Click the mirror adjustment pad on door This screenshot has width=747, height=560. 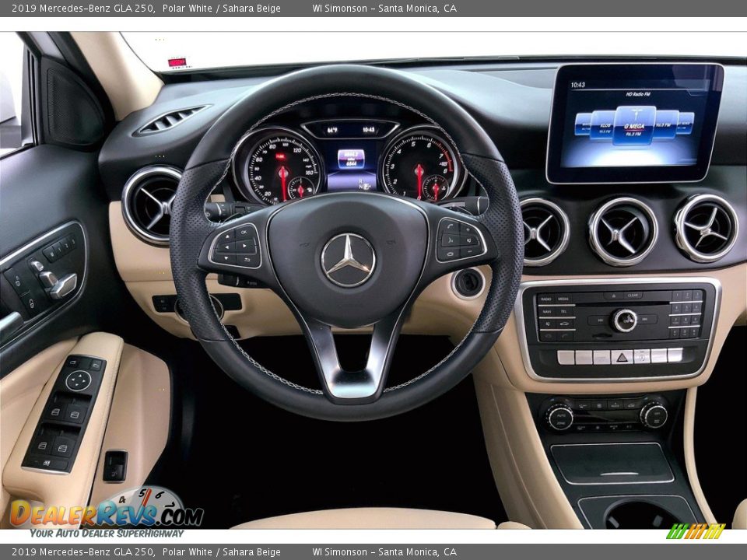(x=78, y=380)
